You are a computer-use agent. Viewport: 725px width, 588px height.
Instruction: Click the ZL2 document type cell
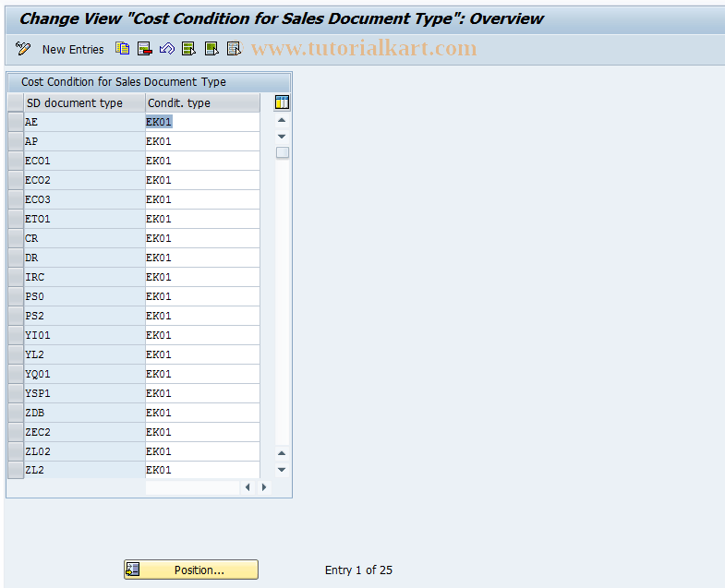[84, 470]
